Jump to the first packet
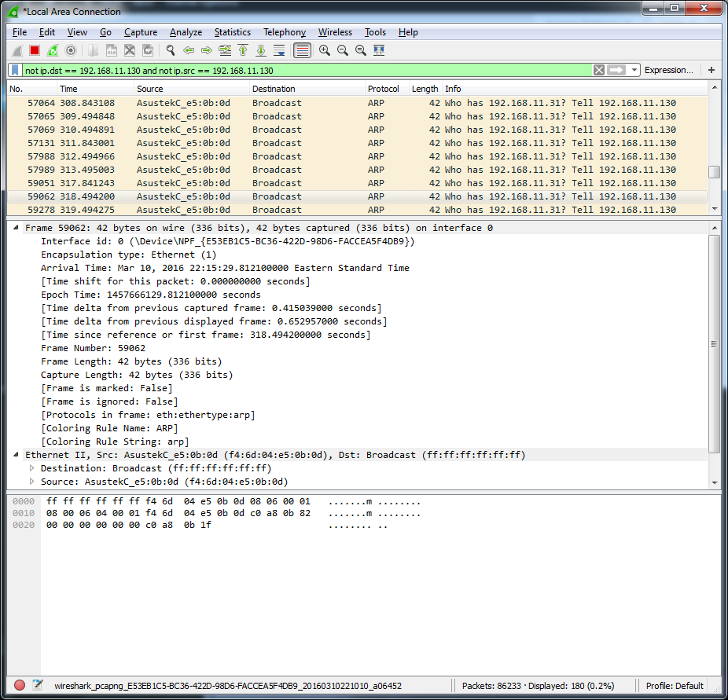Viewport: 728px width, 700px height. (243, 50)
